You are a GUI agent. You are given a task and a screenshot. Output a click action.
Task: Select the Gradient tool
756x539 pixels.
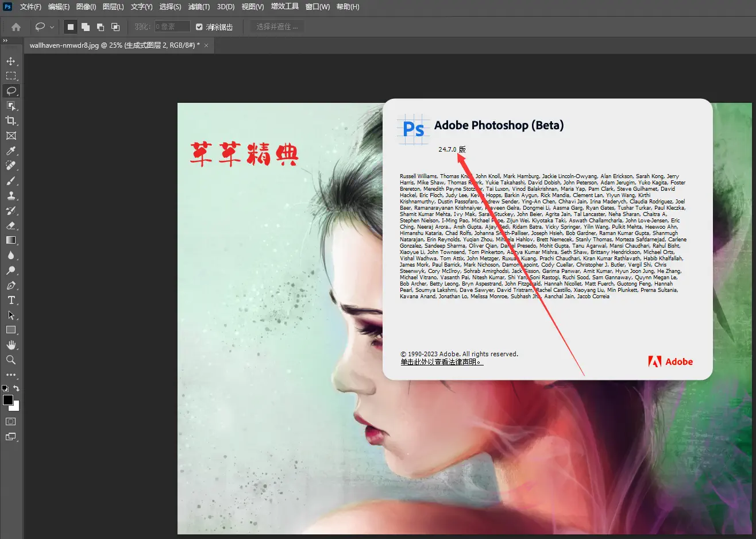point(11,240)
